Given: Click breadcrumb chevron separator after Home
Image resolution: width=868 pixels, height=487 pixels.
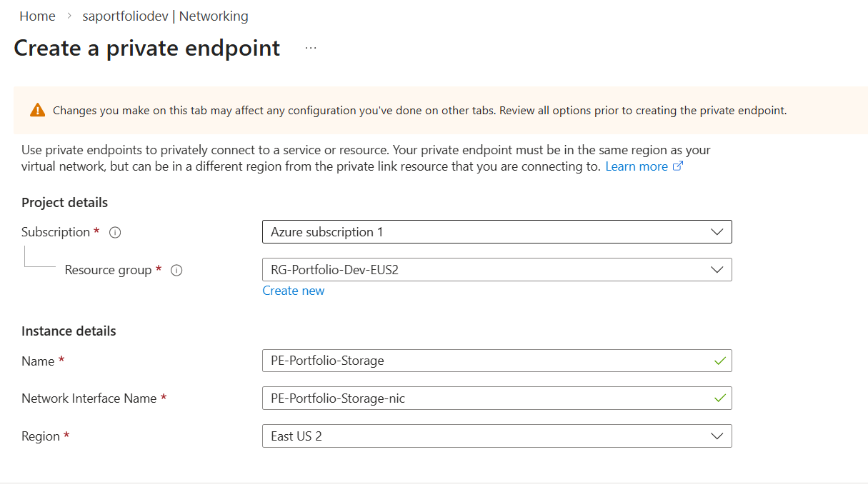Looking at the screenshot, I should point(69,16).
